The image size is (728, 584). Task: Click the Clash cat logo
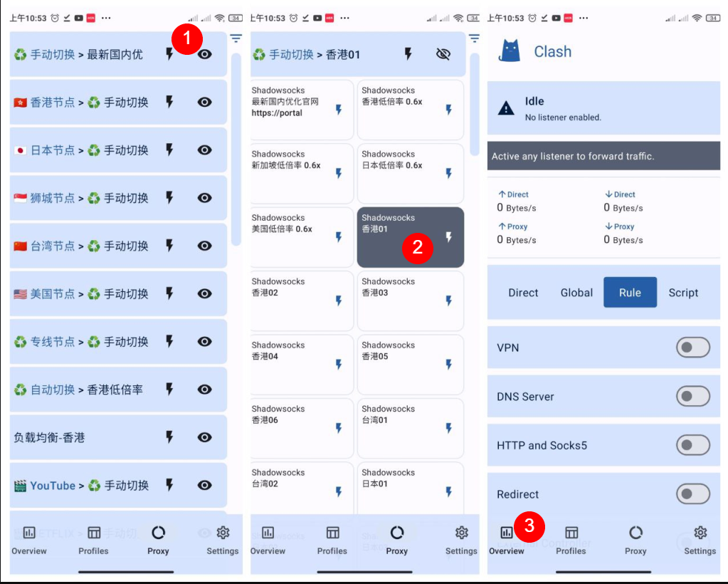point(509,51)
